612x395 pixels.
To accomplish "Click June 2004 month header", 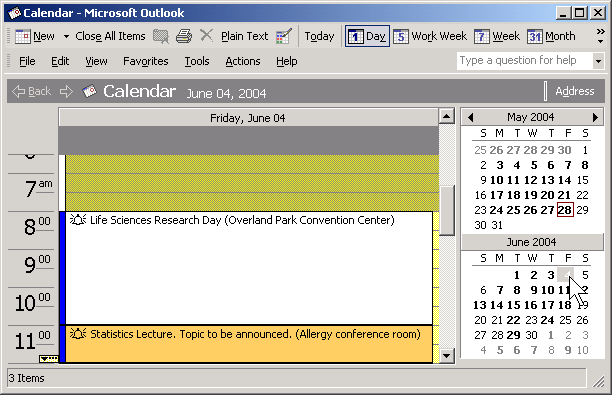I will (531, 242).
